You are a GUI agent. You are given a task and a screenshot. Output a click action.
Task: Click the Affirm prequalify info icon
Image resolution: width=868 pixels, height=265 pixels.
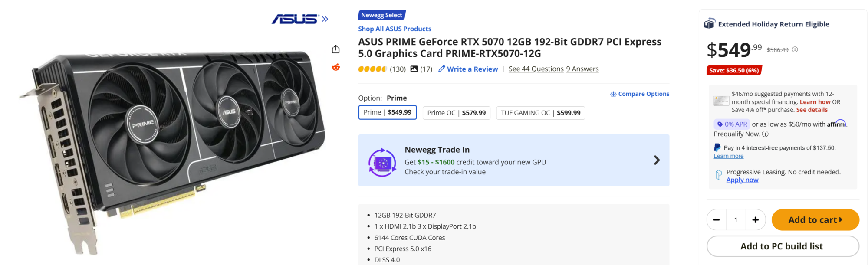click(x=765, y=134)
